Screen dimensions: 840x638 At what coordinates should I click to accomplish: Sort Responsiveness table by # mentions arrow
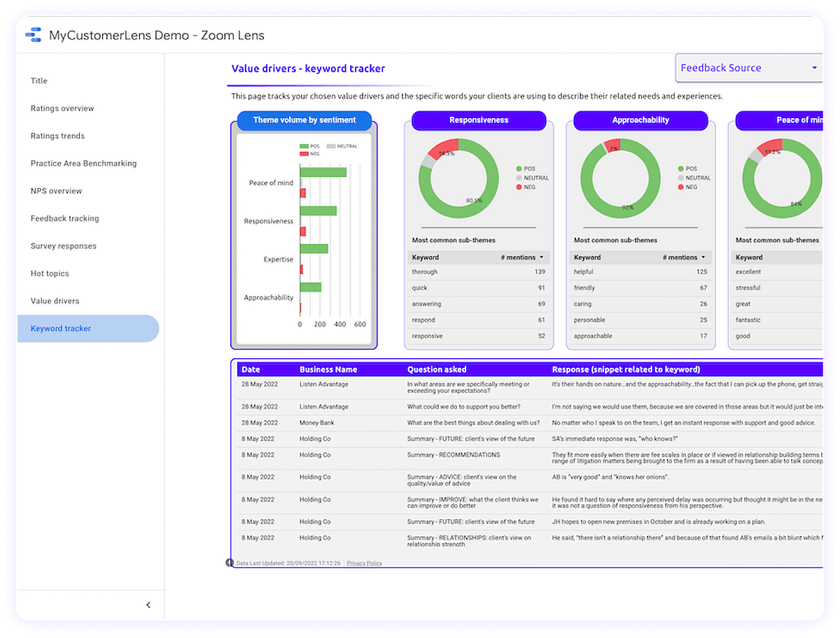(x=541, y=257)
